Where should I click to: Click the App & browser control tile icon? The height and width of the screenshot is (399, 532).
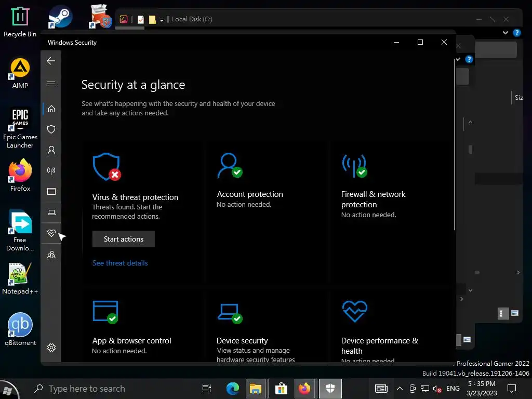pos(105,312)
